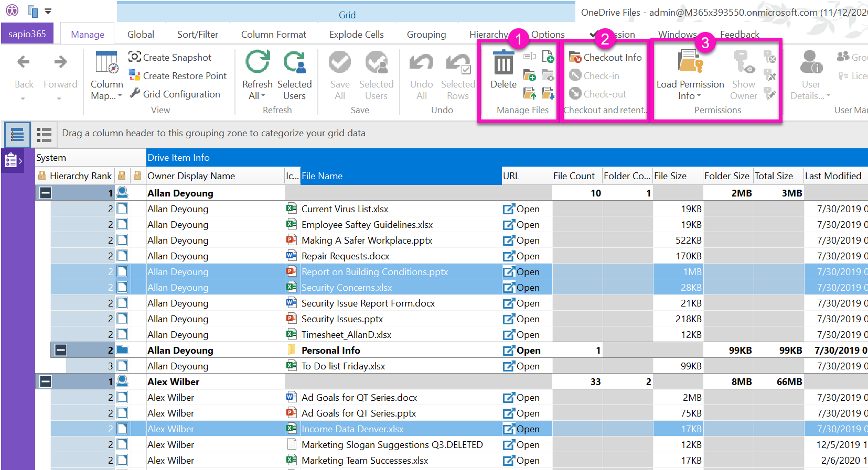Click the sapio365 purple menu button
The height and width of the screenshot is (470, 868).
coord(27,34)
